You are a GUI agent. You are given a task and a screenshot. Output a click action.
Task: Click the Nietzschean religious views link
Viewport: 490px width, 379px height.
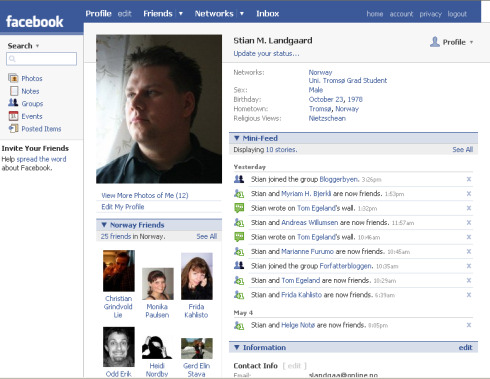tap(327, 118)
